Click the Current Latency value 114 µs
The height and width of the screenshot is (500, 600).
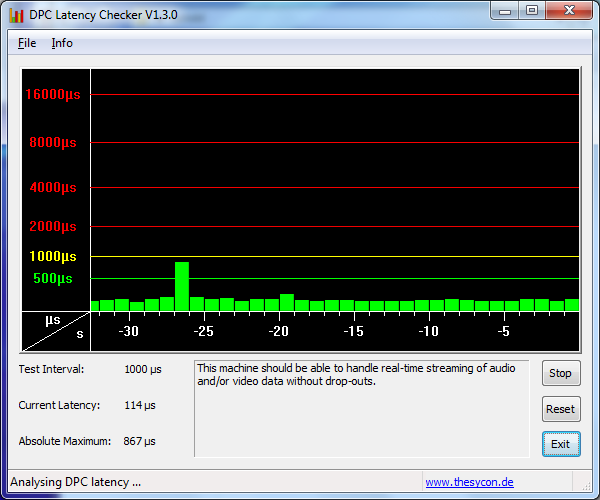140,406
